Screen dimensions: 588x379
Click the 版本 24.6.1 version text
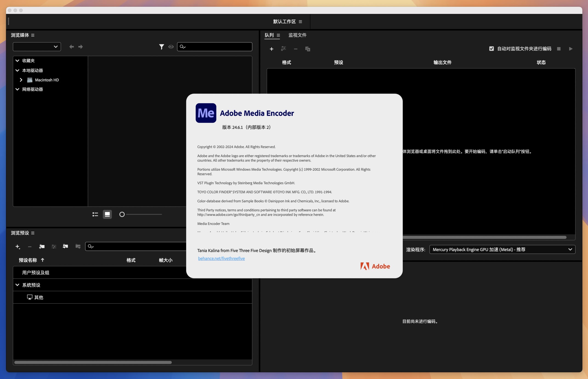(247, 127)
